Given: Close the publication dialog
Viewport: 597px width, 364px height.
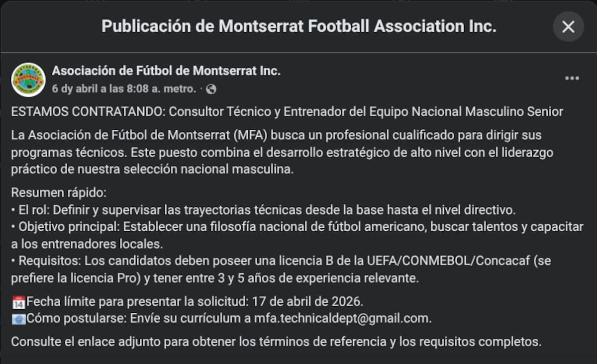Looking at the screenshot, I should click(569, 27).
